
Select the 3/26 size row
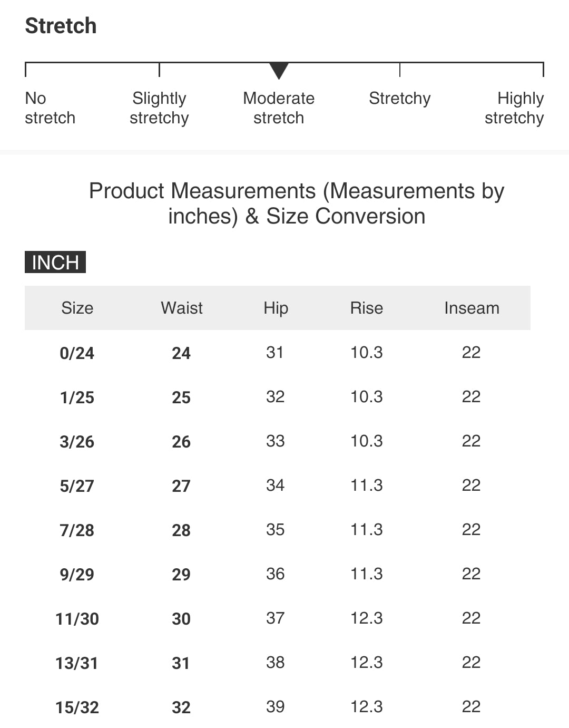coord(77,441)
